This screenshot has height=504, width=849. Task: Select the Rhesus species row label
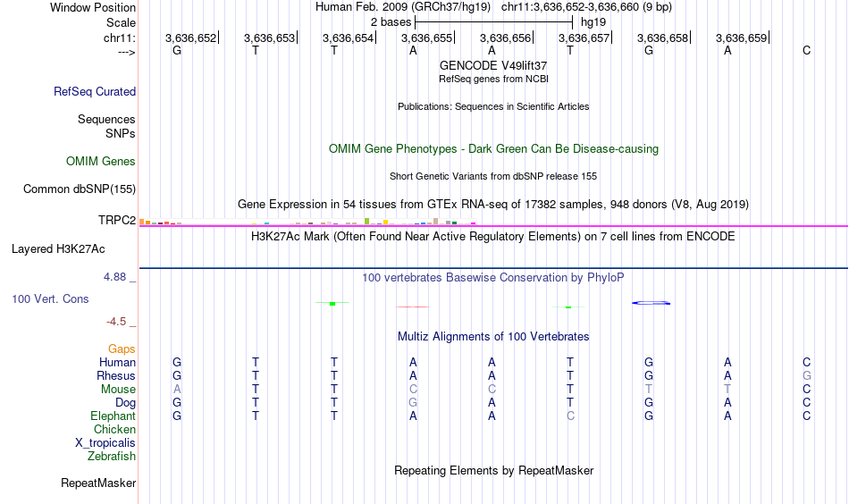[116, 375]
